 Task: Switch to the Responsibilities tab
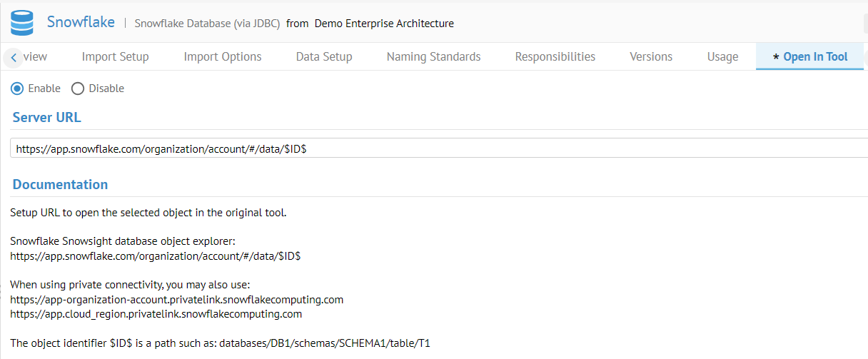555,57
